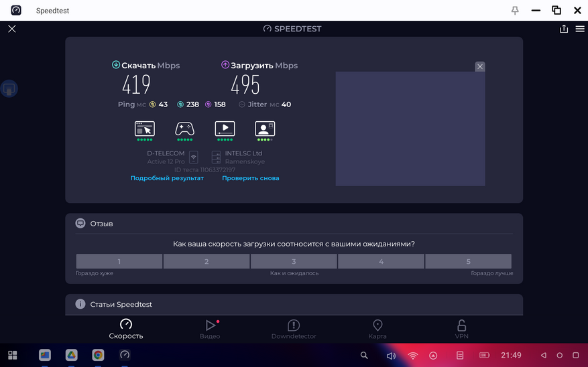The width and height of the screenshot is (588, 367).
Task: Open Wi-Fi settings in system tray
Action: pyautogui.click(x=413, y=356)
